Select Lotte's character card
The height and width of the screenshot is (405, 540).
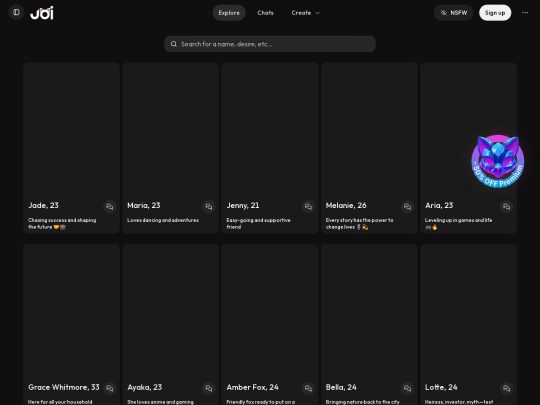(468, 324)
